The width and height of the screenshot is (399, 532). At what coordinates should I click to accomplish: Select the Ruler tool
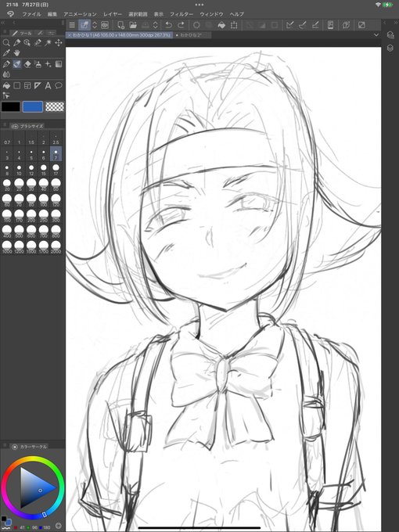click(38, 85)
